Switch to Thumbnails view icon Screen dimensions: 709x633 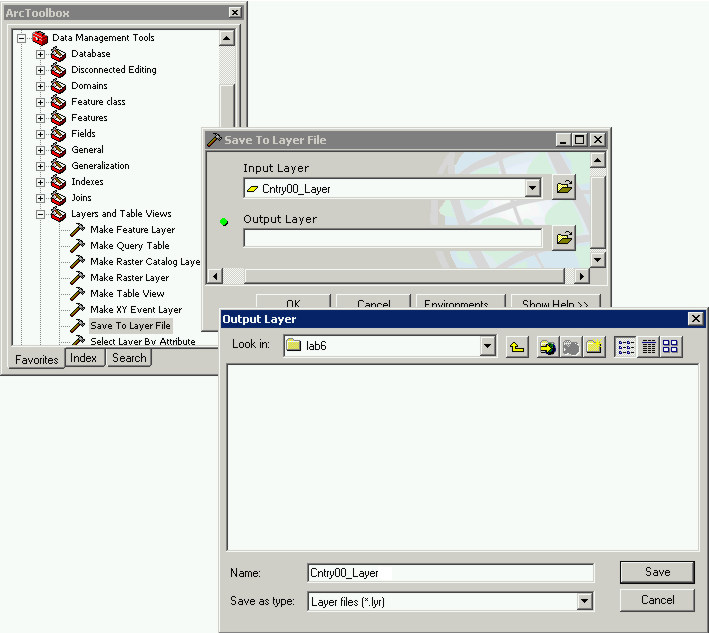(670, 347)
